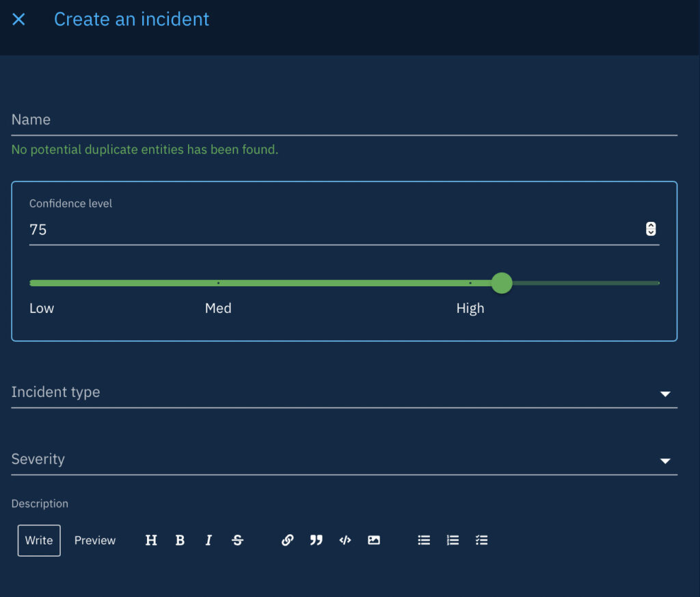Apply italic formatting in description
The width and height of the screenshot is (700, 597).
tap(208, 540)
